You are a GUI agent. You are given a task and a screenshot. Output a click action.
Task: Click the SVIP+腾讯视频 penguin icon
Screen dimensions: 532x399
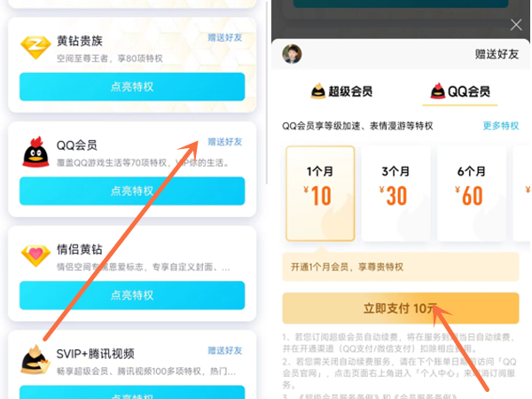tap(35, 360)
